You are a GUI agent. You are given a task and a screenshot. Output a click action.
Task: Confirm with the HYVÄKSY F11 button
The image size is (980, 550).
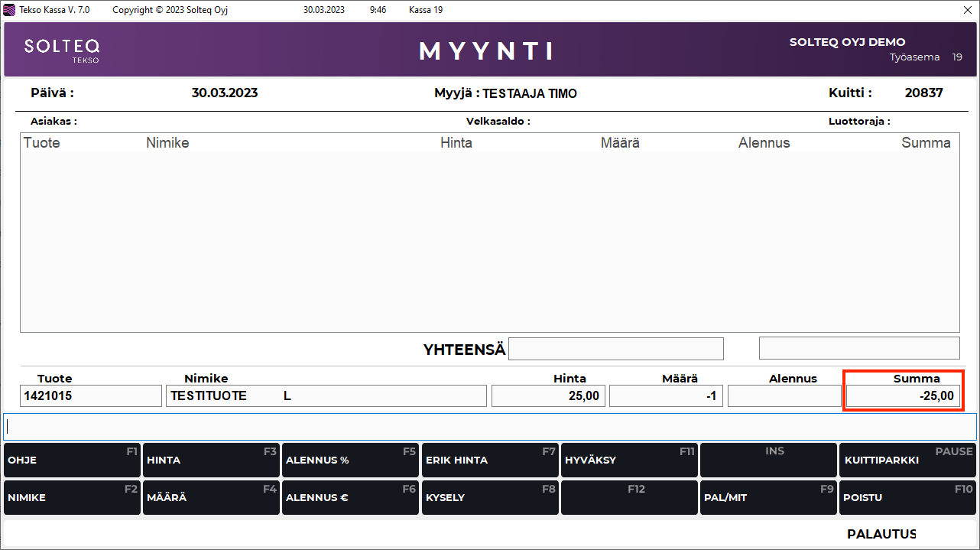coord(629,461)
